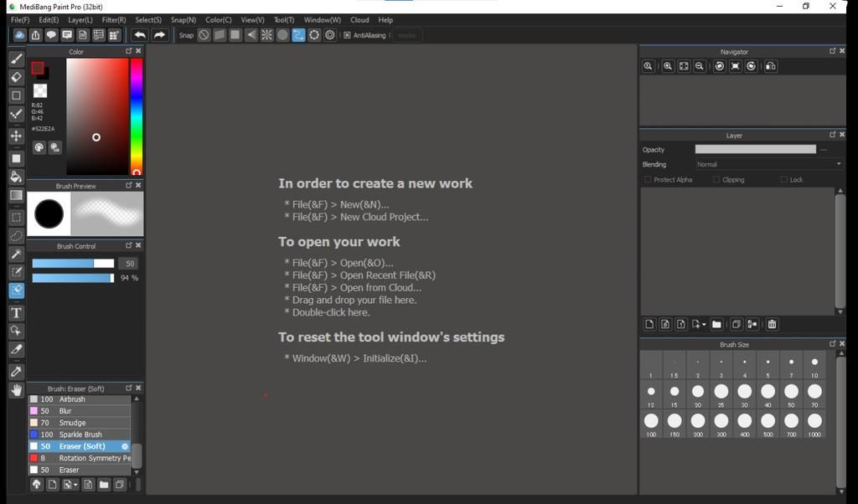Undock the Brush Size panel
858x504 pixels.
(832, 344)
